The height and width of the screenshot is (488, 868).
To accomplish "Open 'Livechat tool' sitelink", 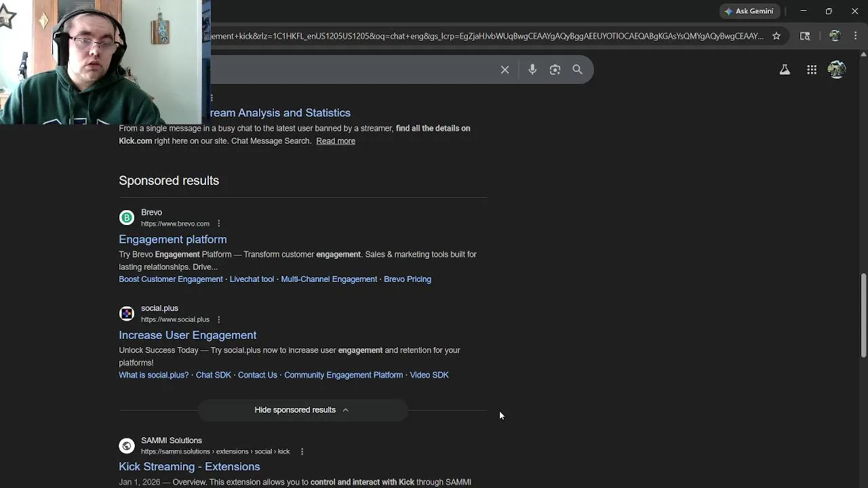I will (252, 279).
